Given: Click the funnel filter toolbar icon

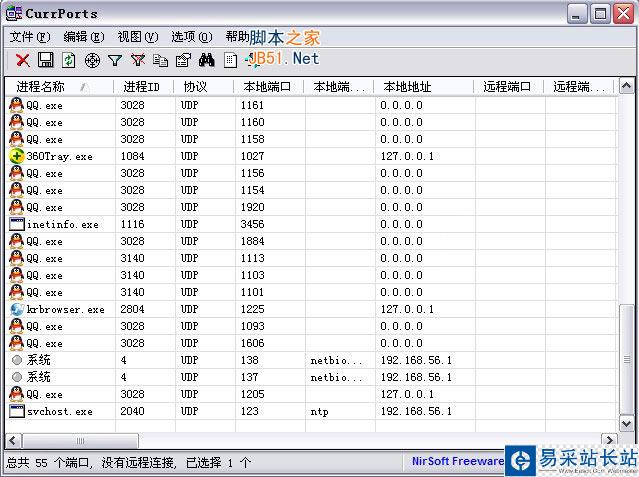Looking at the screenshot, I should (x=115, y=61).
